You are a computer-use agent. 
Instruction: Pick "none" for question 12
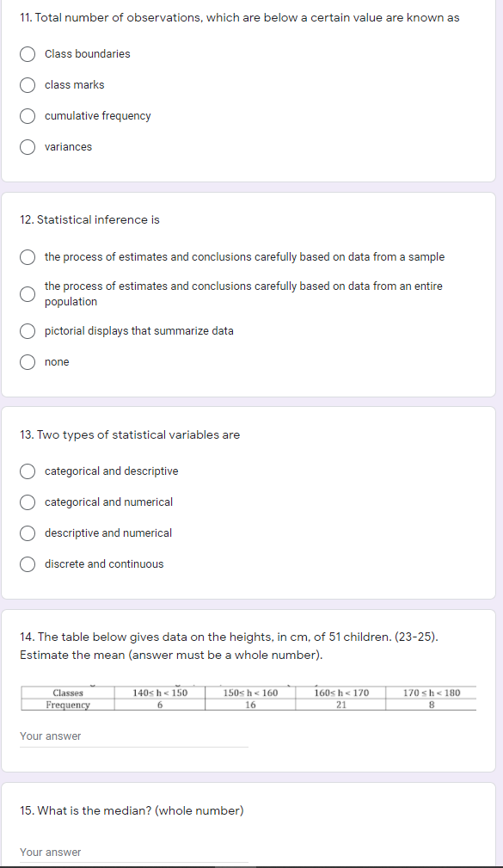pos(27,361)
